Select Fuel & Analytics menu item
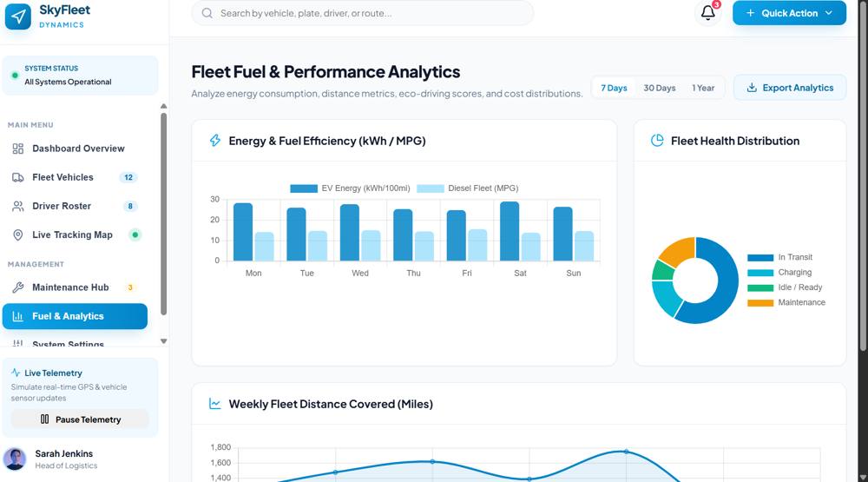The width and height of the screenshot is (868, 482). pos(75,316)
